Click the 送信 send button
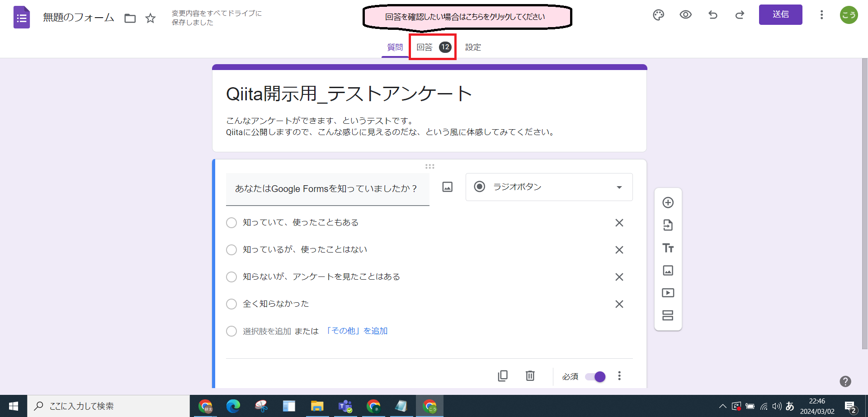This screenshot has height=417, width=868. pos(780,14)
